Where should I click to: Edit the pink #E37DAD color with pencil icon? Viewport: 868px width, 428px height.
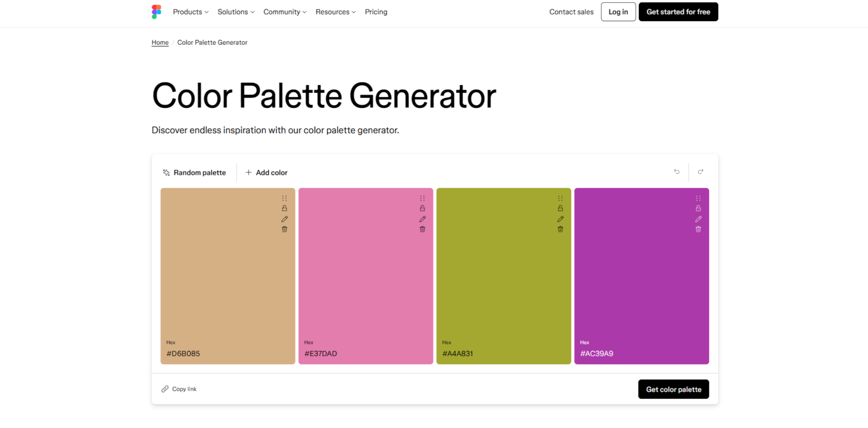click(x=422, y=219)
